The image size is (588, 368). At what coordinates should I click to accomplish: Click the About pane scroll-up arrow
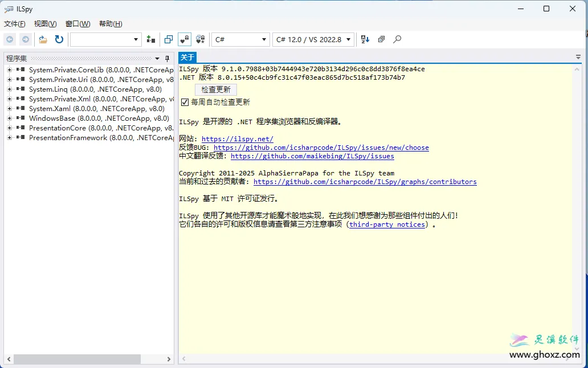(x=577, y=69)
